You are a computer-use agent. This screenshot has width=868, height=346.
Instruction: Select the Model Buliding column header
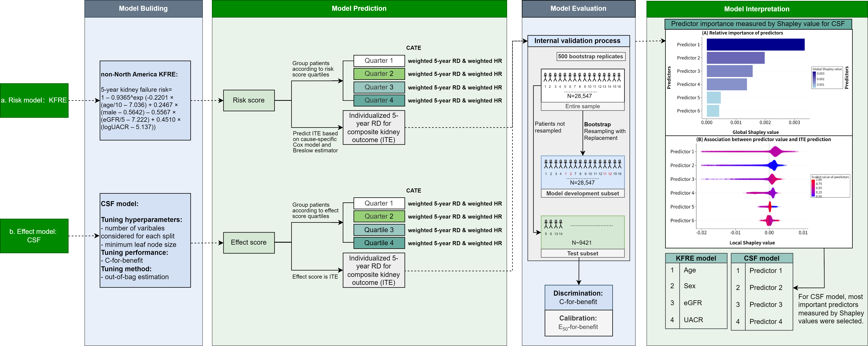click(143, 9)
